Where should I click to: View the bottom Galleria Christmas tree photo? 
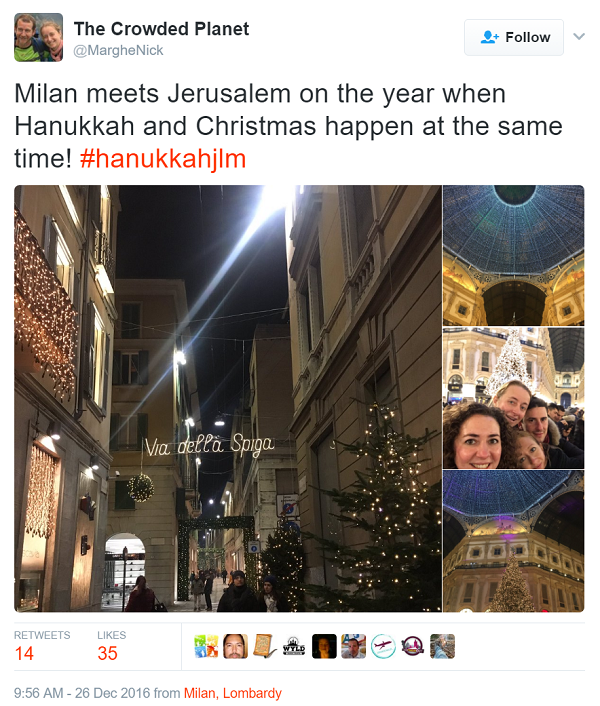(514, 541)
